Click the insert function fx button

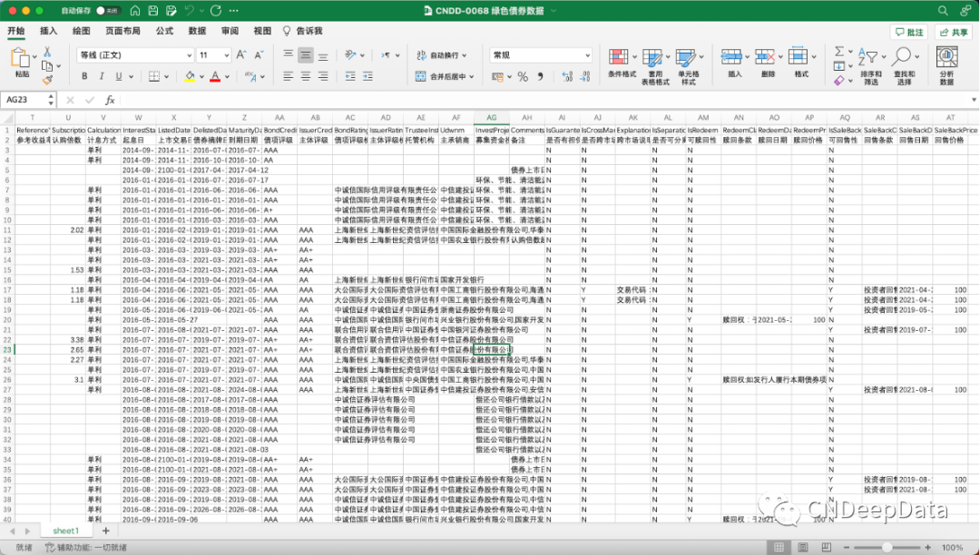(x=110, y=100)
